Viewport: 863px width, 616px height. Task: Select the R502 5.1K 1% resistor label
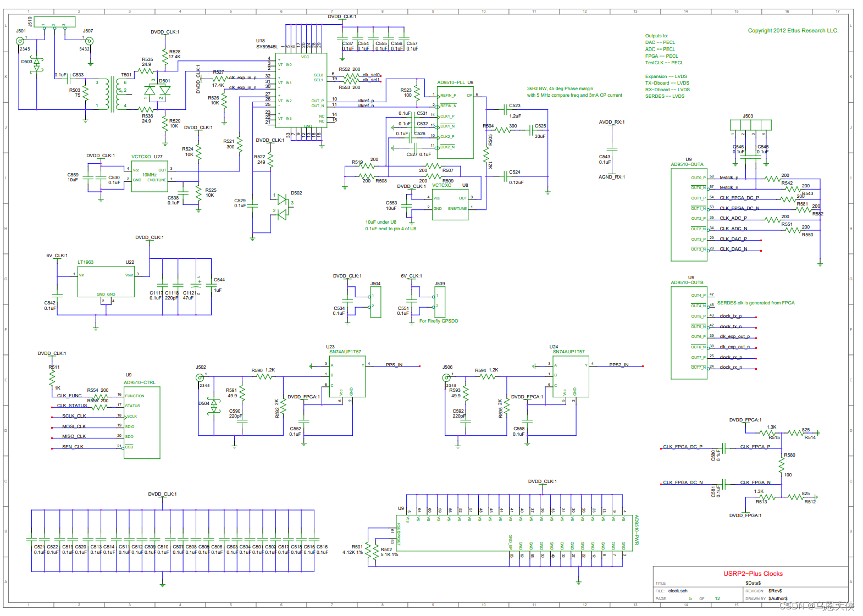(x=389, y=552)
